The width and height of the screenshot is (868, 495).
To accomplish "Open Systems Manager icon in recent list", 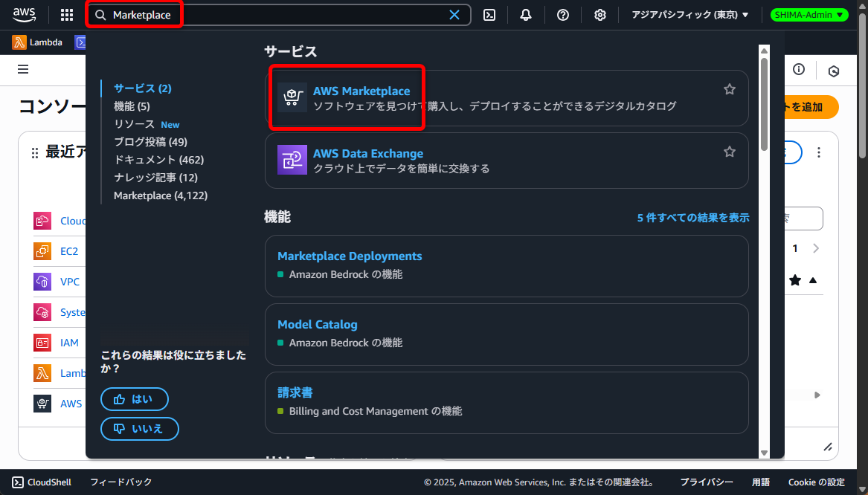I will [x=42, y=312].
